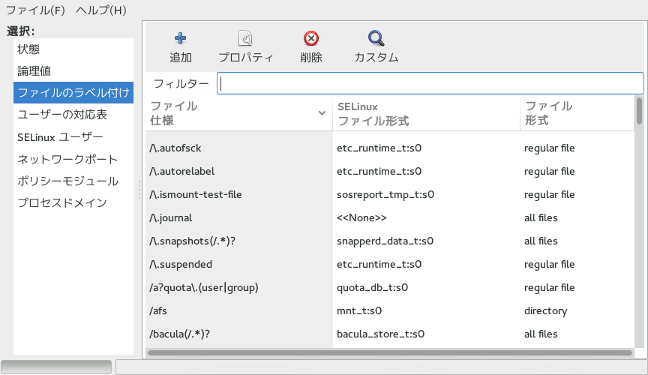Select the /\.suspended row

tap(390, 264)
